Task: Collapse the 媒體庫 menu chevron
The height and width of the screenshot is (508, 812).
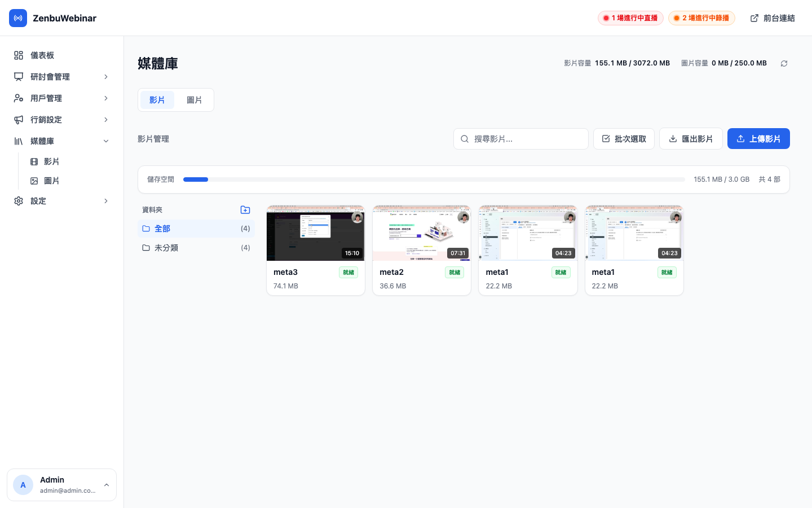Action: pos(106,141)
